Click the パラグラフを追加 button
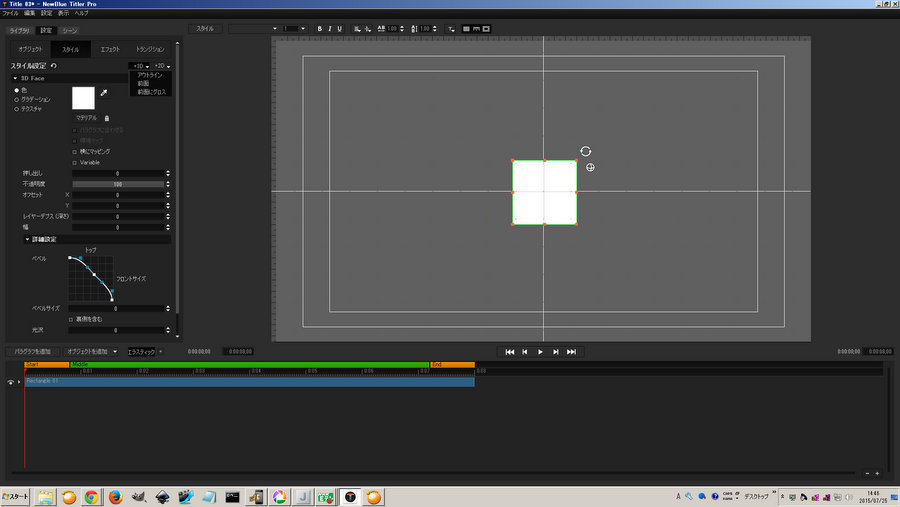 pos(33,351)
